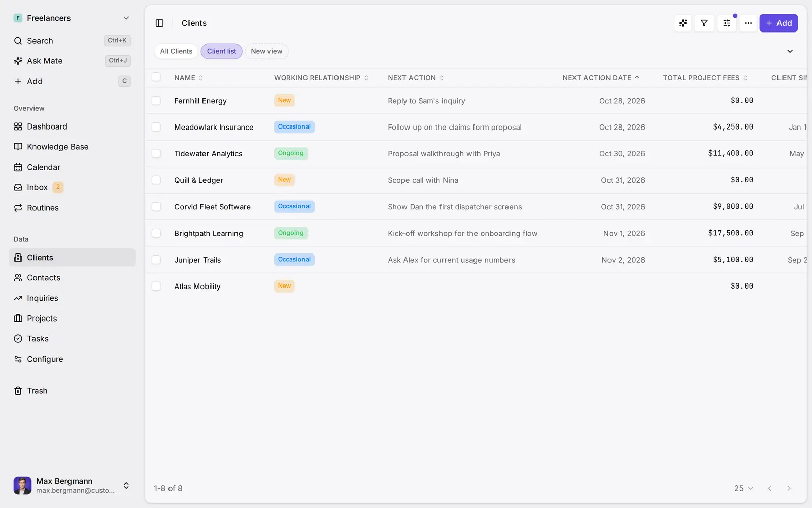812x508 pixels.
Task: Open Ask Mate assistant
Action: click(x=72, y=61)
